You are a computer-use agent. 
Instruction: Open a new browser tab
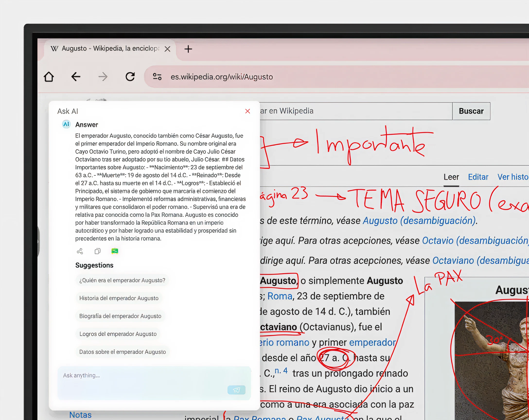[x=188, y=49]
